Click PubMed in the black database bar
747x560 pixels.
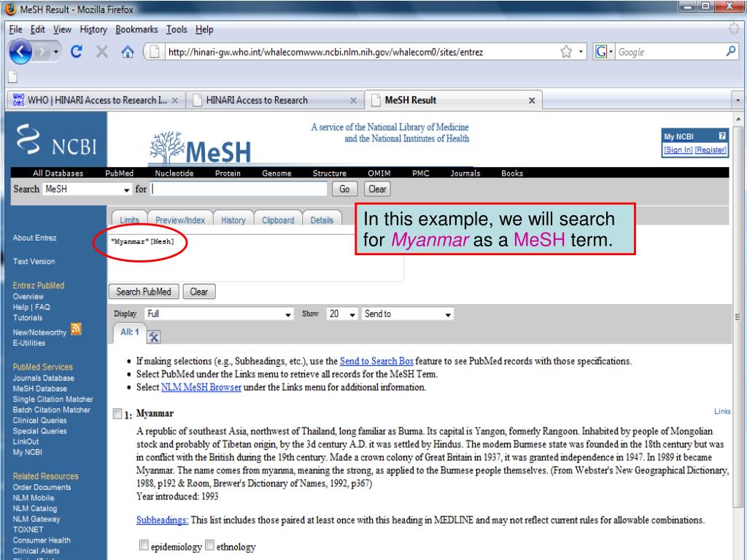click(x=119, y=174)
